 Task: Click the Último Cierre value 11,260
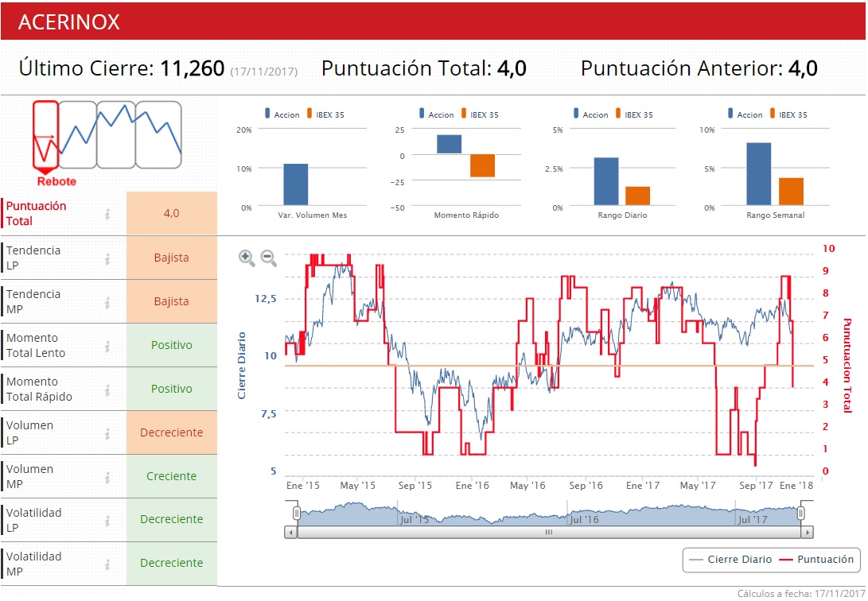(x=192, y=68)
